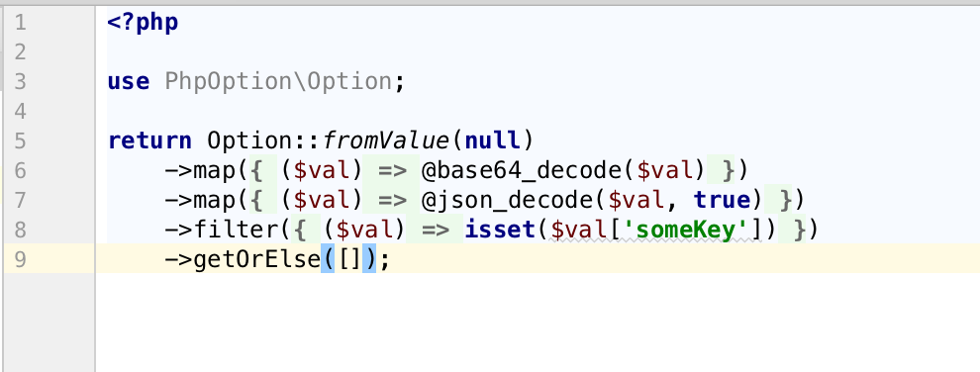
Task: Click the isset keyword on line 8
Action: click(x=500, y=230)
